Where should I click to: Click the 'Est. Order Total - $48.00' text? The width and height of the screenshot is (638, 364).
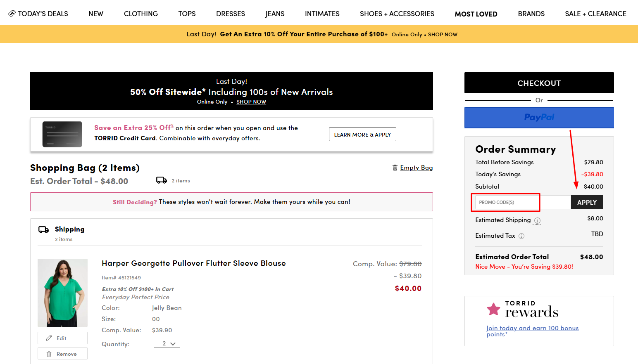click(79, 181)
